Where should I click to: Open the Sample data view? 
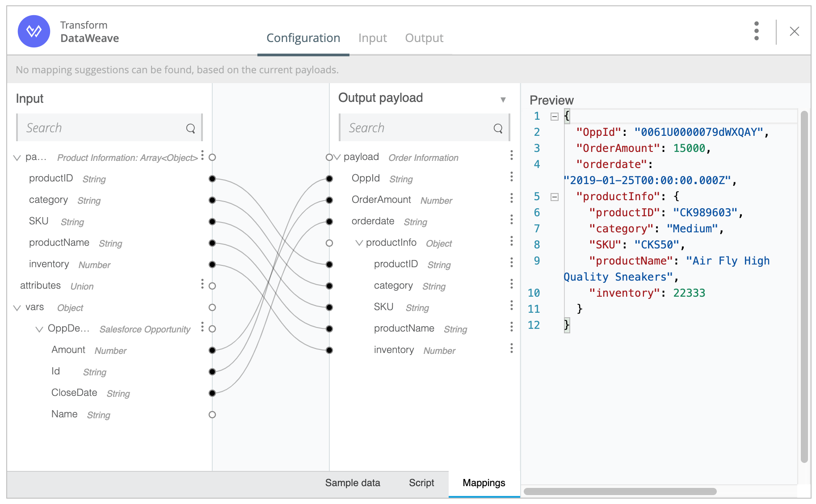pos(352,483)
